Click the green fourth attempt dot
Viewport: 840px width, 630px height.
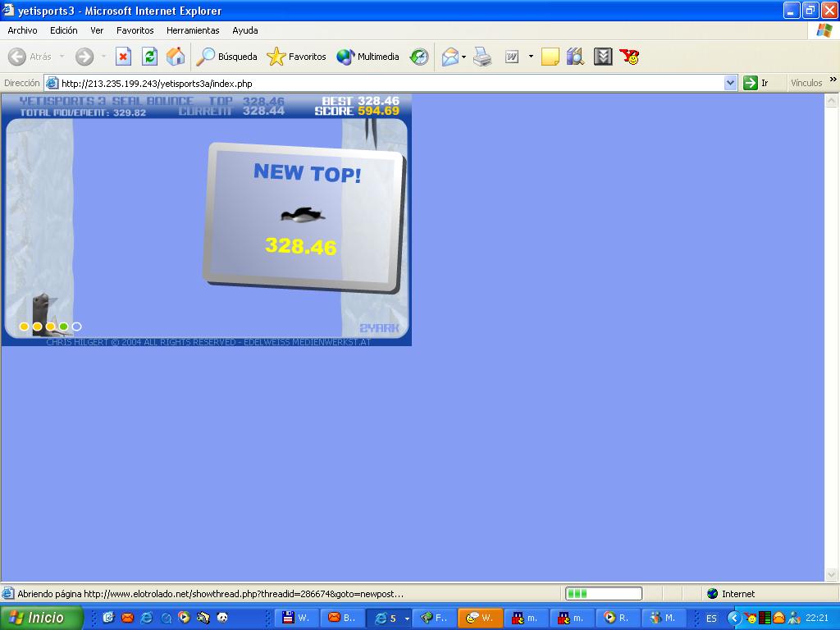(x=64, y=326)
